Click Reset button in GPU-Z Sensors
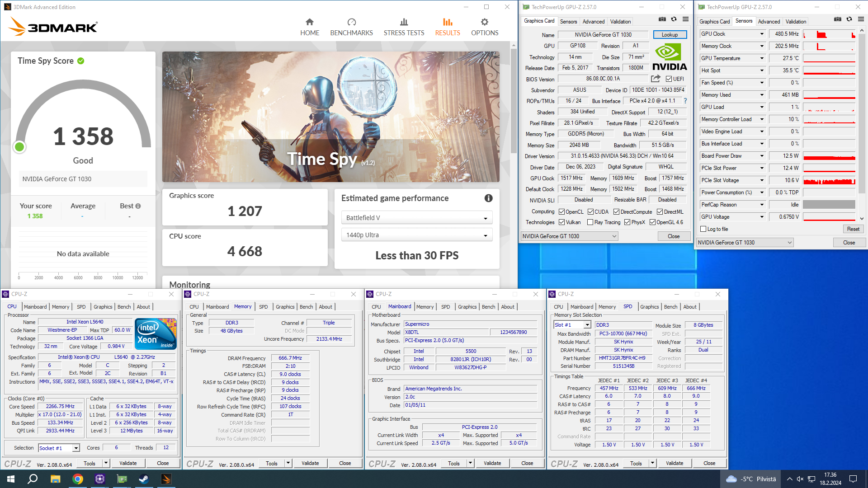 [853, 229]
